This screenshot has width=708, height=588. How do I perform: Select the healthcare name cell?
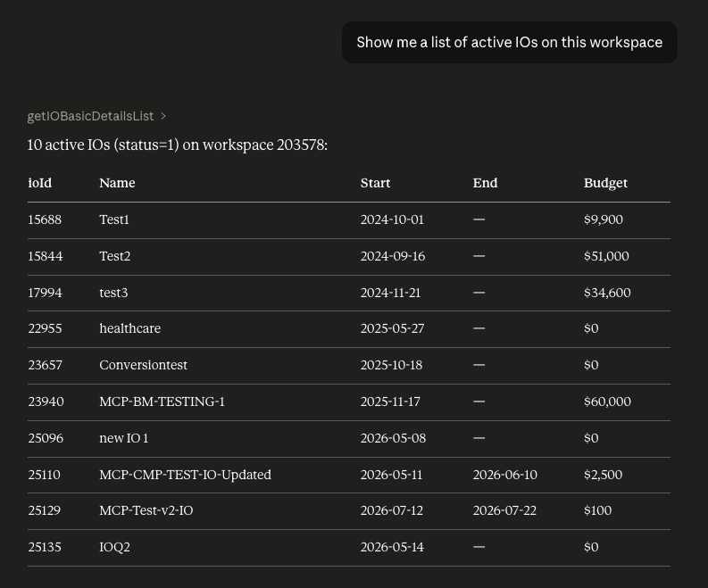(x=130, y=328)
